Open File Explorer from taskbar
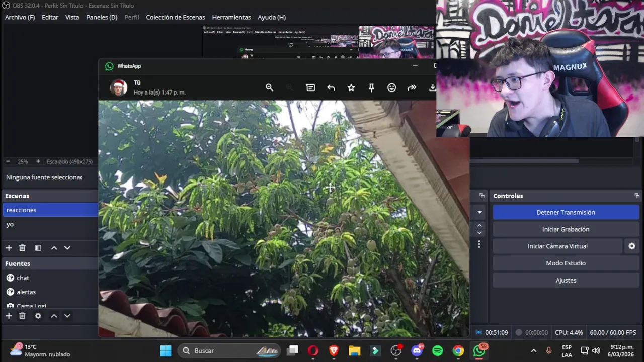This screenshot has height=362, width=644. (x=354, y=350)
